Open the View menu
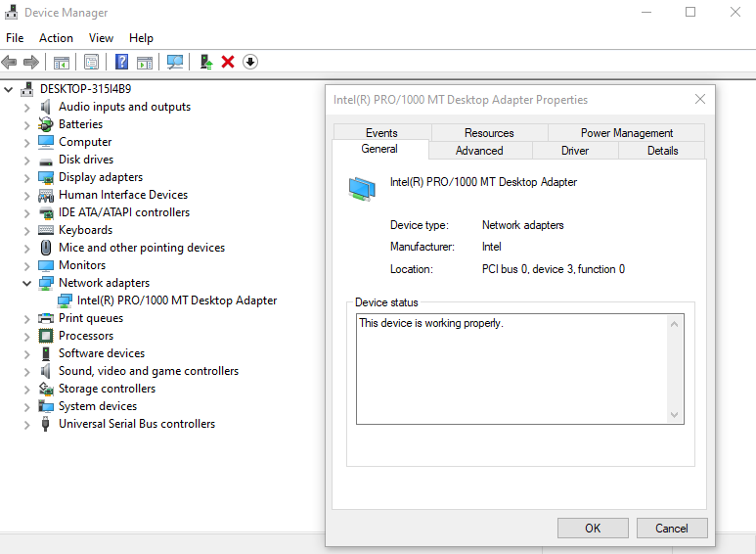Image resolution: width=756 pixels, height=554 pixels. [101, 38]
